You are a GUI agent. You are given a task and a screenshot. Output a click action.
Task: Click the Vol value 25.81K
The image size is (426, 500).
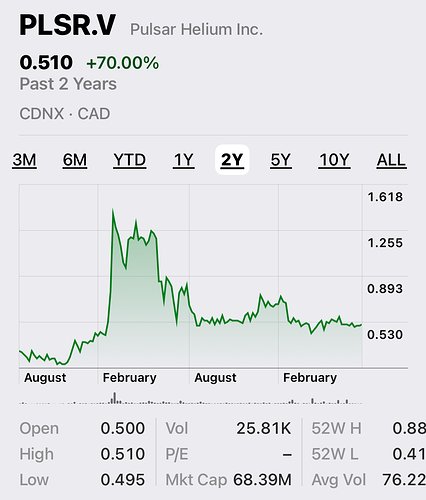[x=264, y=428]
